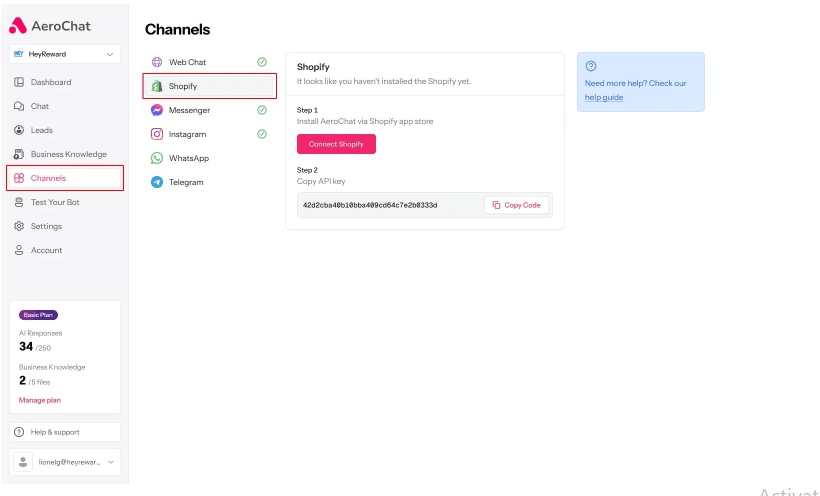This screenshot has width=820, height=496.
Task: Click the Connect Shopify button
Action: (336, 144)
